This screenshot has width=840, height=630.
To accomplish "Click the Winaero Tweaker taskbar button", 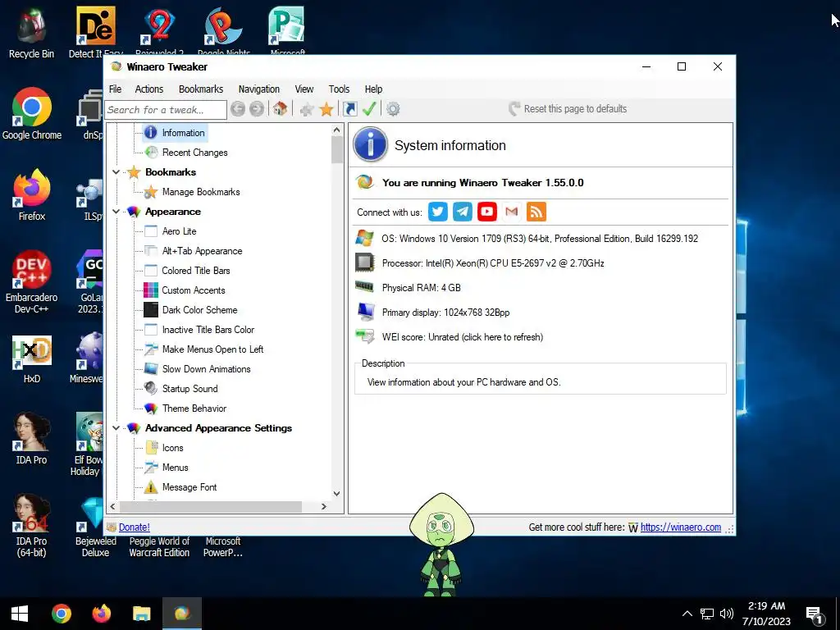I will 182,614.
